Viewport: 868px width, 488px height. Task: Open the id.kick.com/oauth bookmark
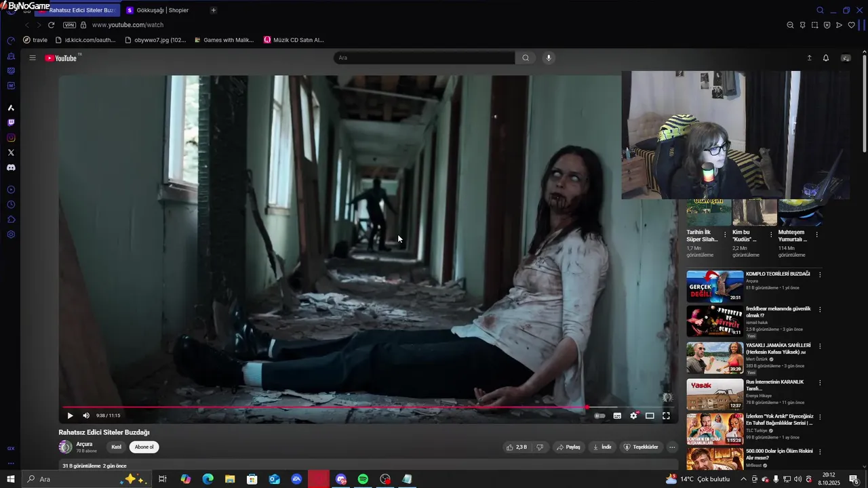pyautogui.click(x=84, y=40)
